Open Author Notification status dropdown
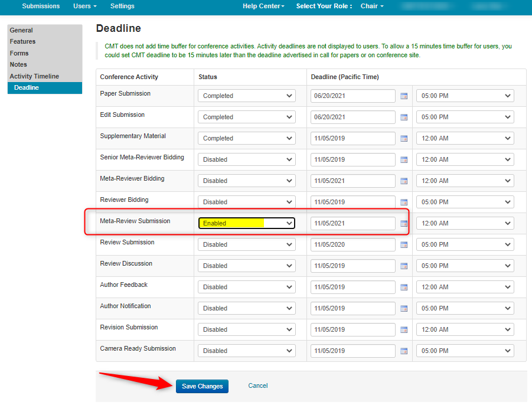This screenshot has width=532, height=415. pyautogui.click(x=247, y=308)
